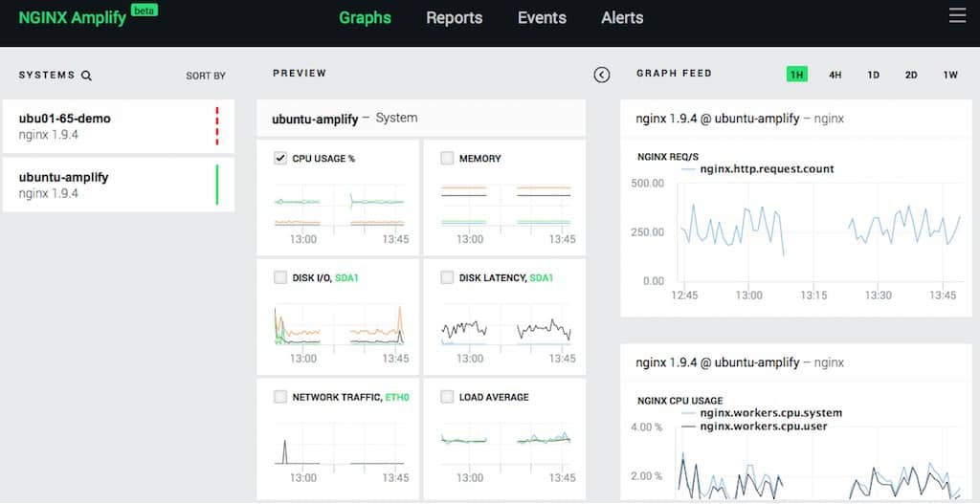This screenshot has width=980, height=504.
Task: Open the Alerts tab
Action: (x=622, y=17)
